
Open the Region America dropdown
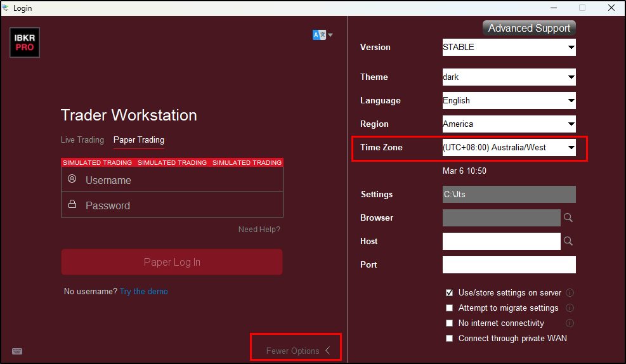click(509, 124)
